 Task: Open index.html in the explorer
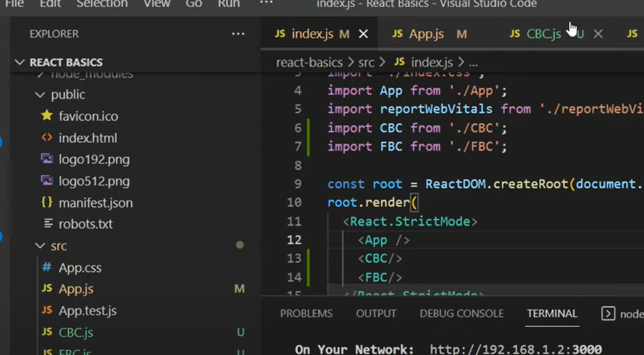88,138
